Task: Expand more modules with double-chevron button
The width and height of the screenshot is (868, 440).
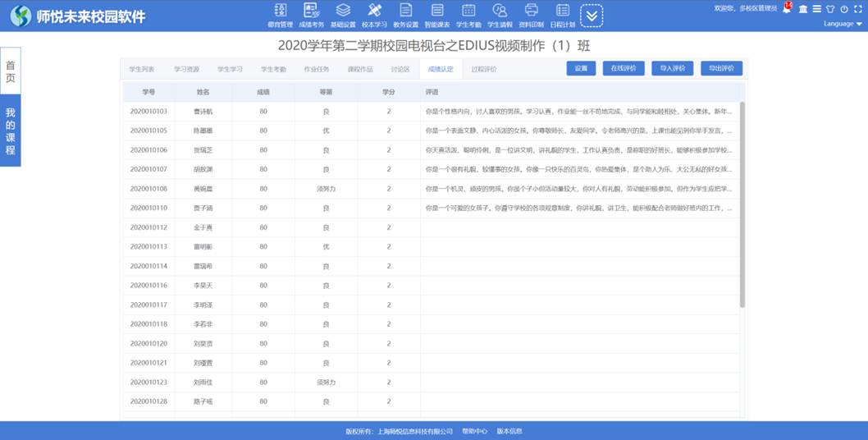Action: [x=592, y=16]
